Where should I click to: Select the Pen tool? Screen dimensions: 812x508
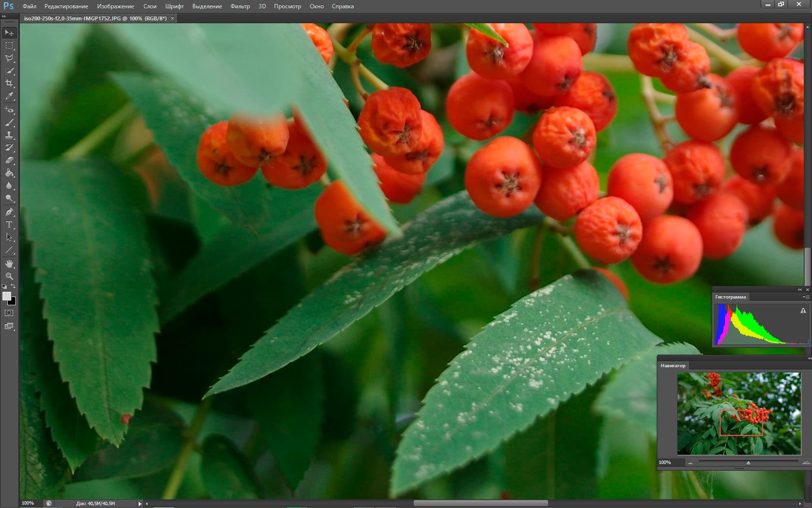click(x=9, y=212)
